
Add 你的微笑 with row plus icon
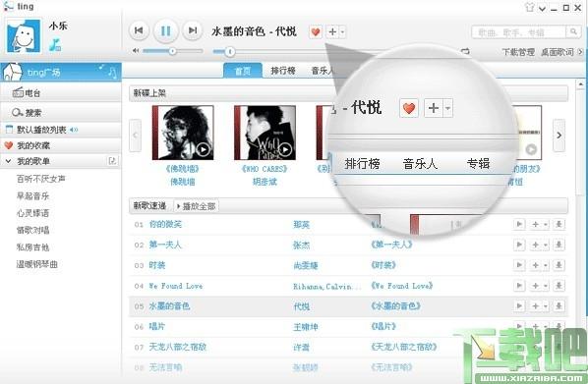(x=536, y=224)
